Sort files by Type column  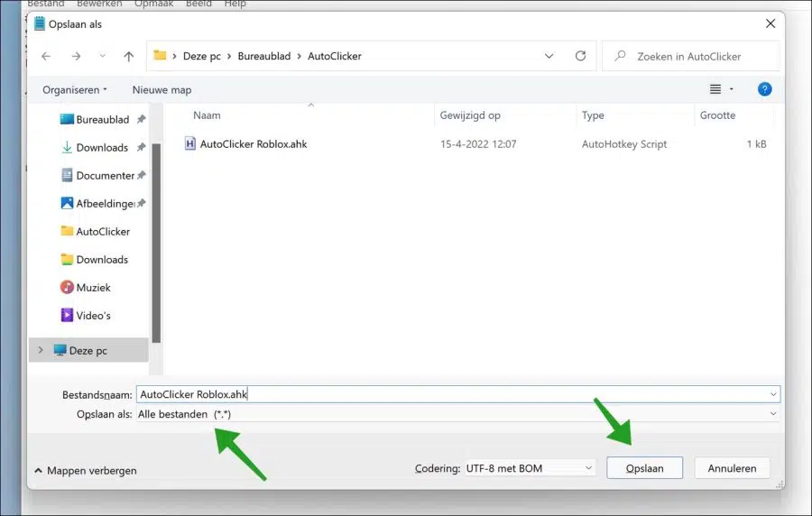tap(593, 115)
